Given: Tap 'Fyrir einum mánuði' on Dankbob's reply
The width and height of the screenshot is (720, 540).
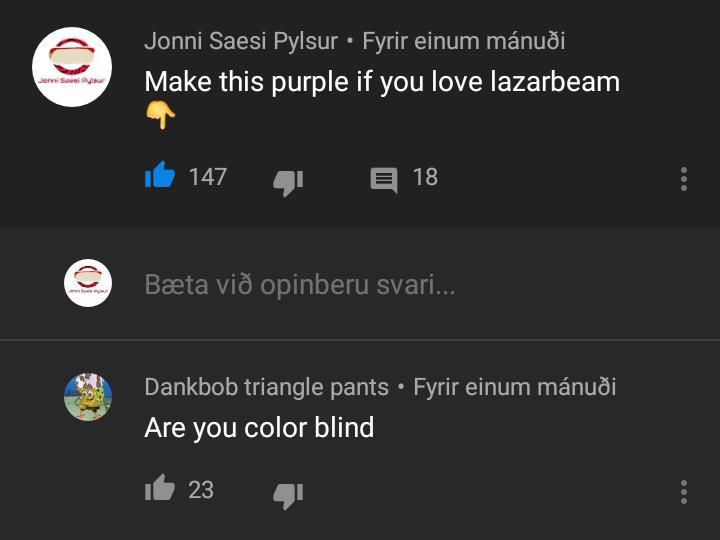Looking at the screenshot, I should tap(514, 387).
